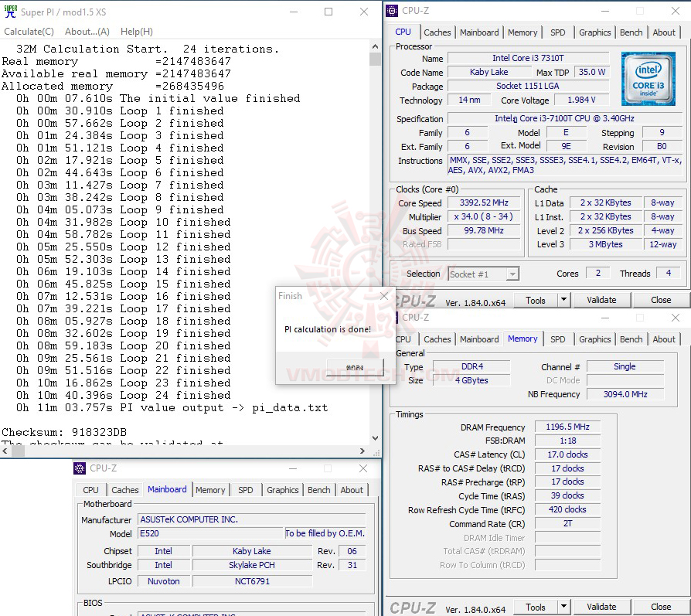Open Tools dropdown arrow in top CPU-Z window
Screen dimensions: 691x616
pos(563,300)
